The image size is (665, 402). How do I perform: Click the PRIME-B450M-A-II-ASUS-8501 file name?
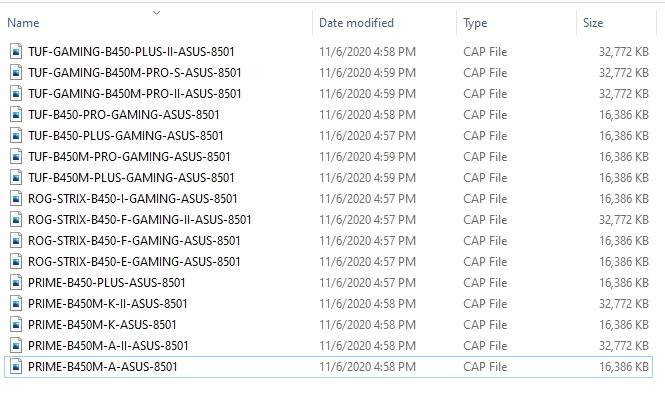click(x=108, y=345)
